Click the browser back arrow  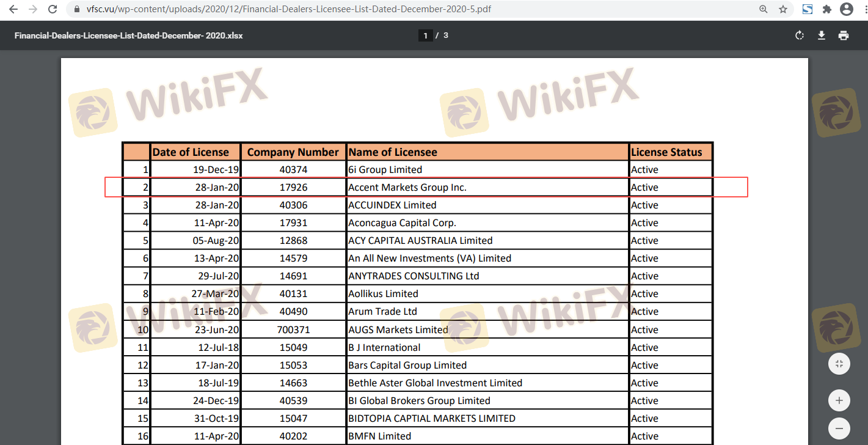[x=13, y=9]
